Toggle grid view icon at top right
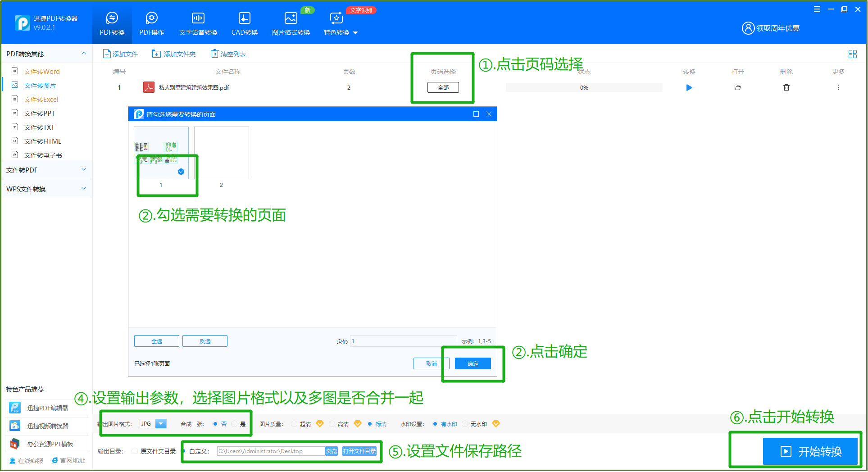This screenshot has width=868, height=472. click(852, 54)
